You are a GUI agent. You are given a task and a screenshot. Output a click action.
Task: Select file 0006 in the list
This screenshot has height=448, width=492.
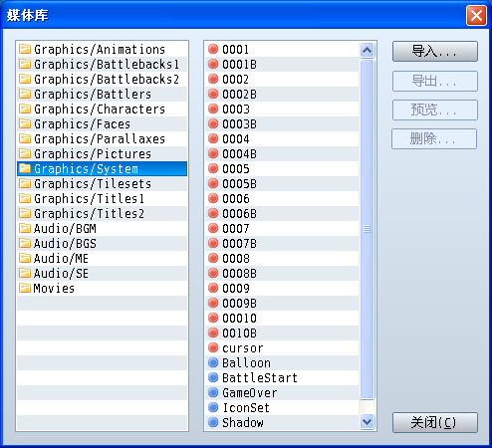(282, 198)
